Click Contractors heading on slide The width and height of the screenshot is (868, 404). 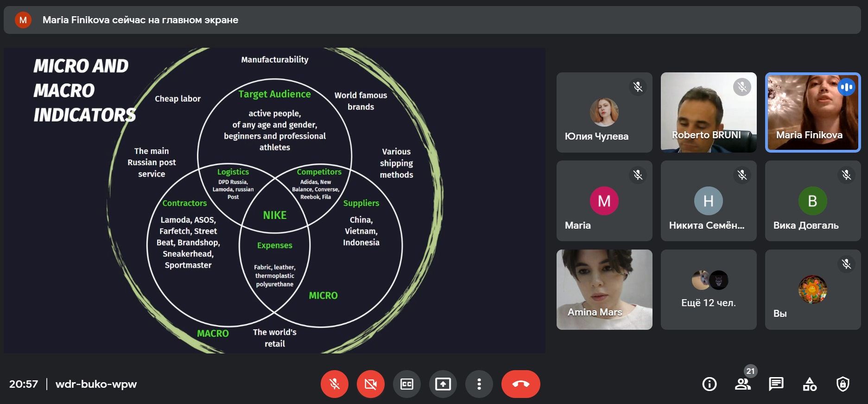(184, 203)
